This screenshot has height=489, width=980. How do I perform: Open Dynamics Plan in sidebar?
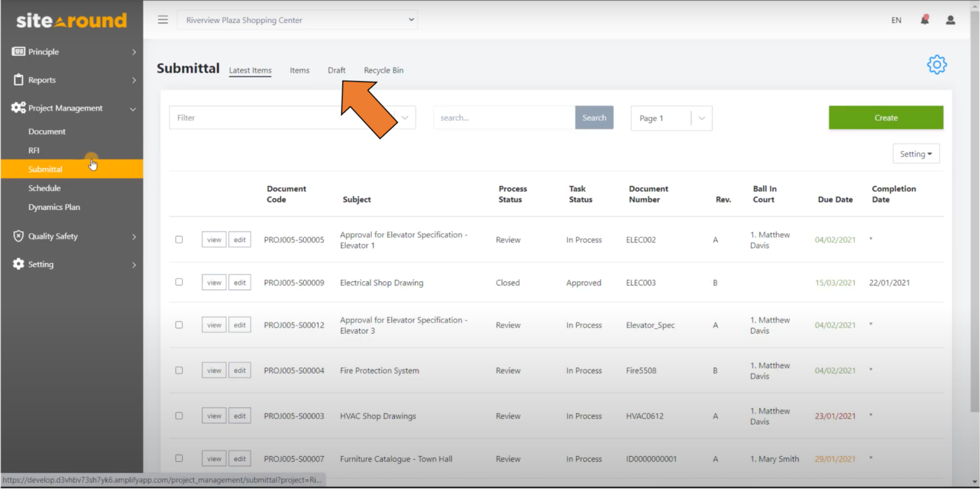[x=54, y=207]
